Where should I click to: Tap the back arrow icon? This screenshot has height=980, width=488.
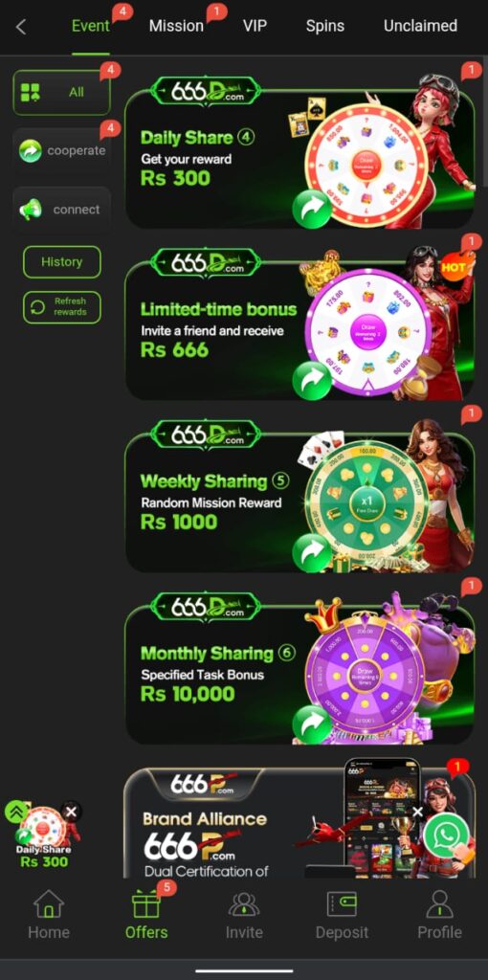click(x=21, y=27)
